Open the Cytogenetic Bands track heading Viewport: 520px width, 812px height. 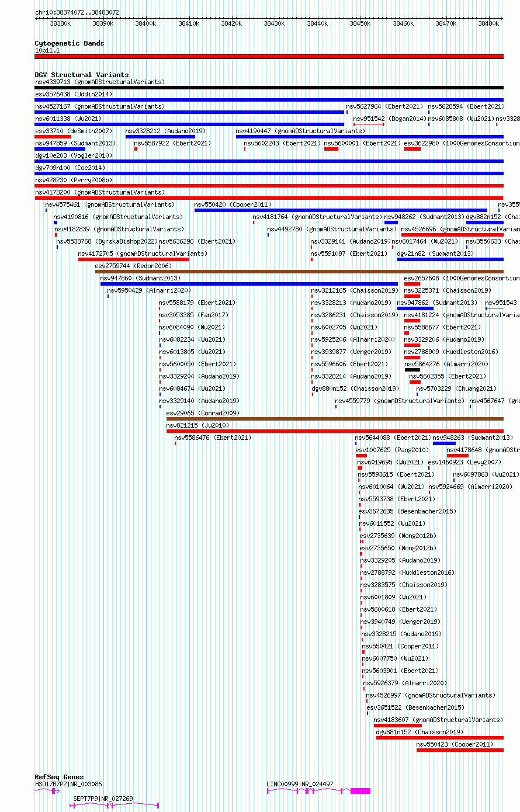[70, 43]
